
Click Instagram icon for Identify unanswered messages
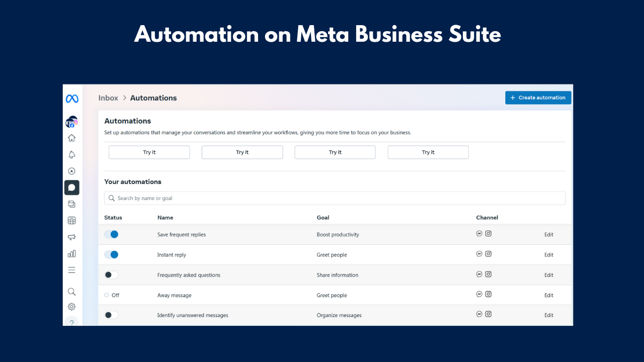pos(488,314)
